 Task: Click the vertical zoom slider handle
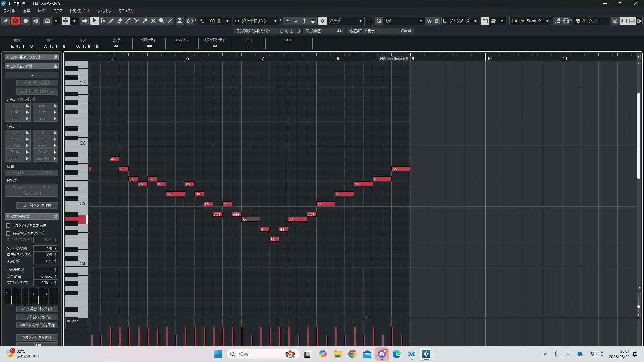point(639,307)
